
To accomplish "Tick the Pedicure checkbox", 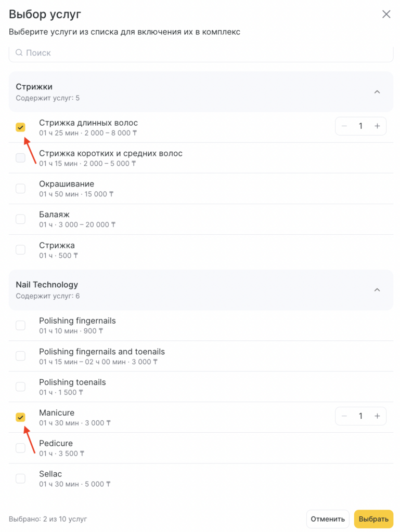I will pos(20,448).
